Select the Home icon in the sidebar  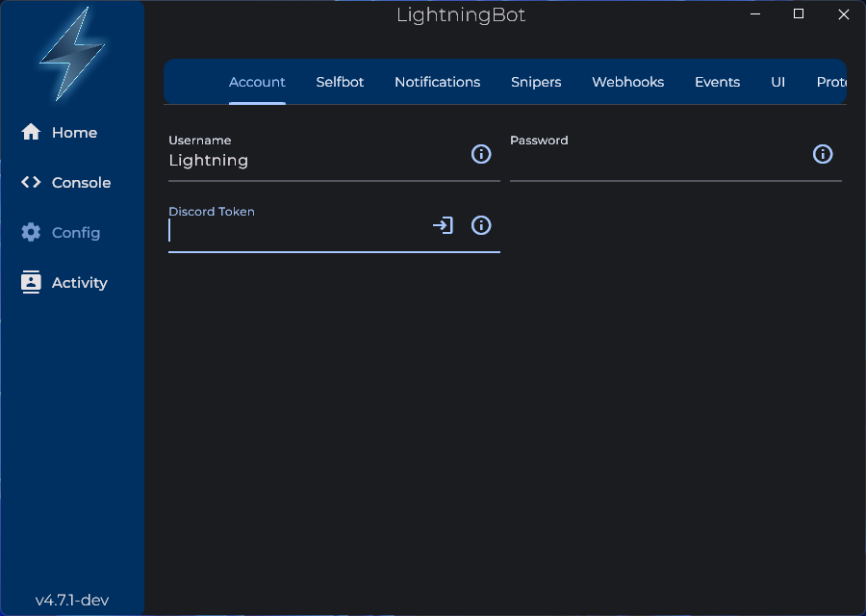coord(29,132)
